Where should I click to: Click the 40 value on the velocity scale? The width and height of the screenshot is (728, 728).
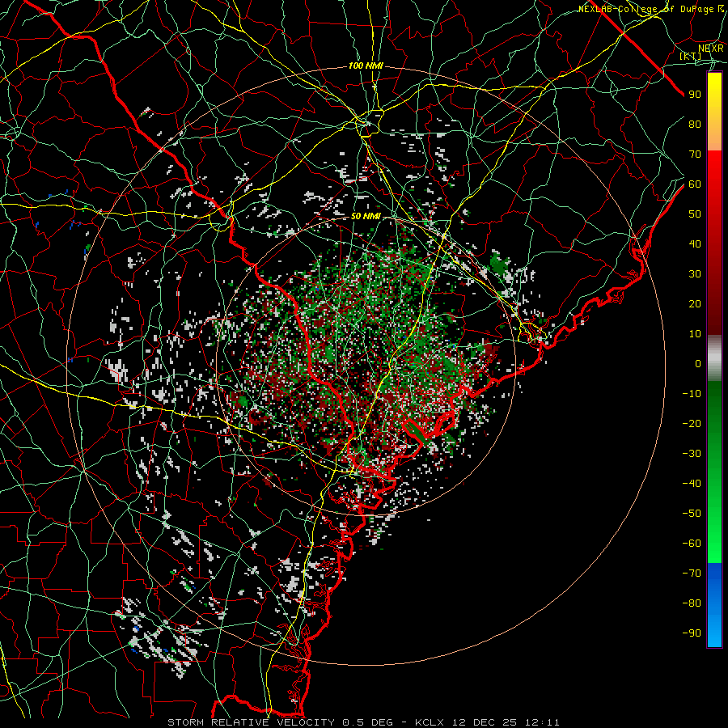pos(695,243)
